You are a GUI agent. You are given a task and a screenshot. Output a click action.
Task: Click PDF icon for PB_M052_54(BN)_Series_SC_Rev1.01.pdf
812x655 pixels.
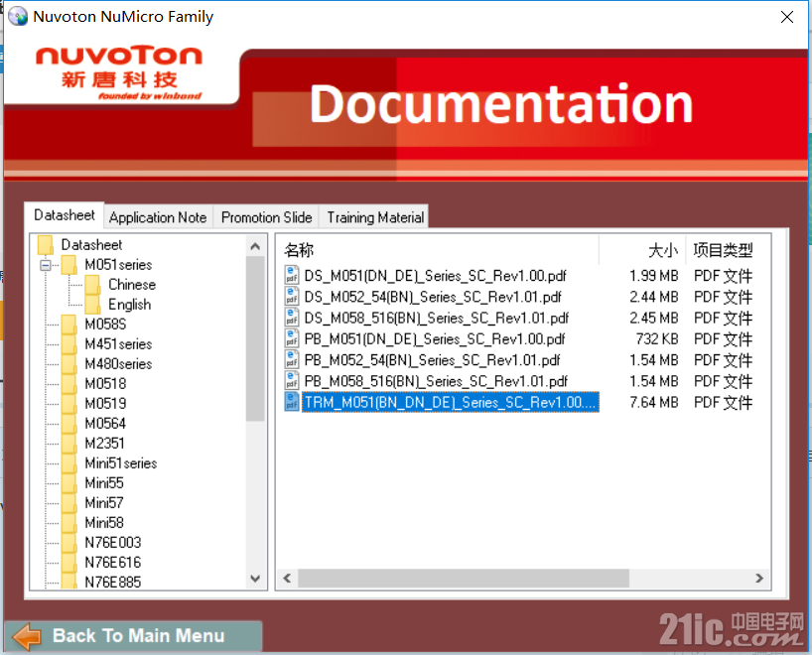click(x=292, y=360)
